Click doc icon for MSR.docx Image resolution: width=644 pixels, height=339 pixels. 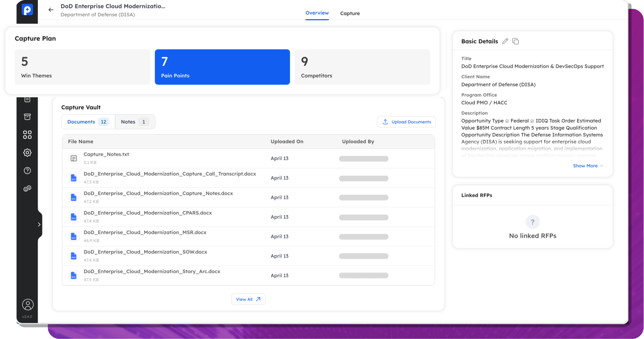pyautogui.click(x=73, y=236)
